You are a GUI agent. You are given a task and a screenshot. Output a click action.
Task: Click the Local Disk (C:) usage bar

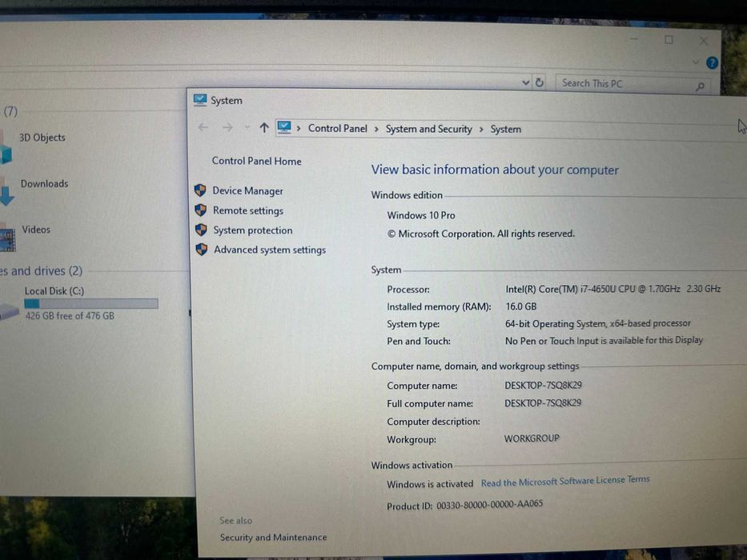(91, 303)
